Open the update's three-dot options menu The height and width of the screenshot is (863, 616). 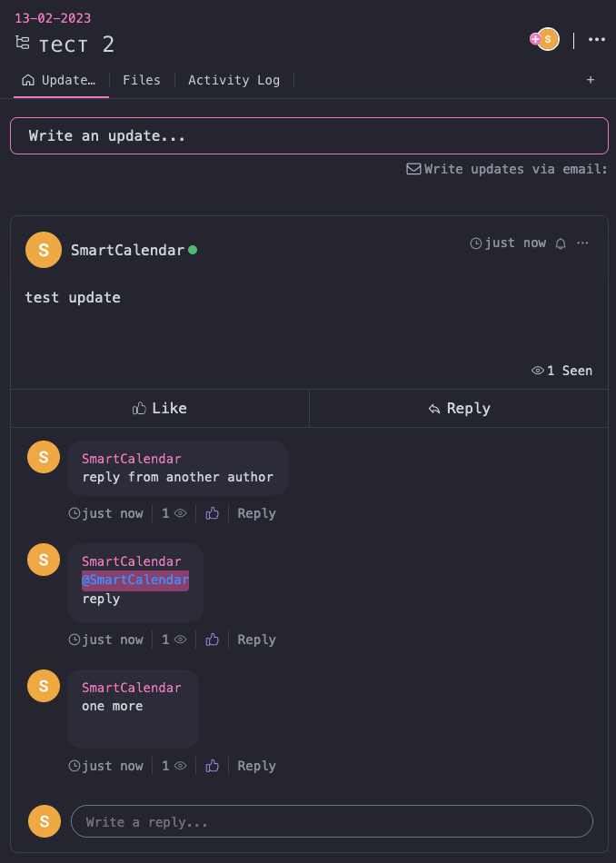pyautogui.click(x=582, y=243)
